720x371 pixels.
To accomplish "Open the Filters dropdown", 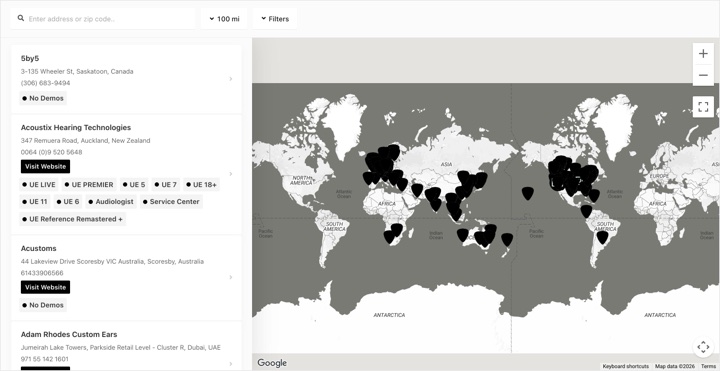I will (x=275, y=19).
